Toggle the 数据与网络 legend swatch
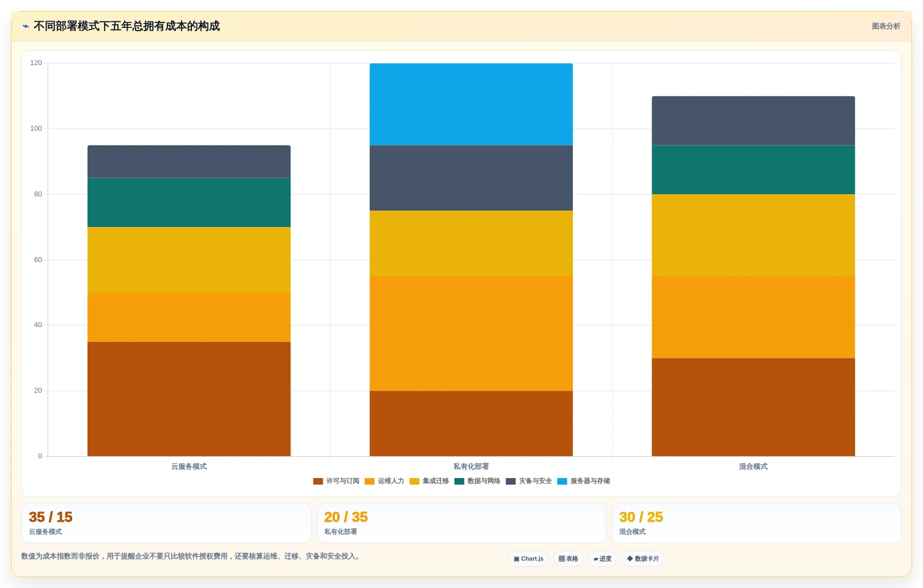 coord(459,481)
